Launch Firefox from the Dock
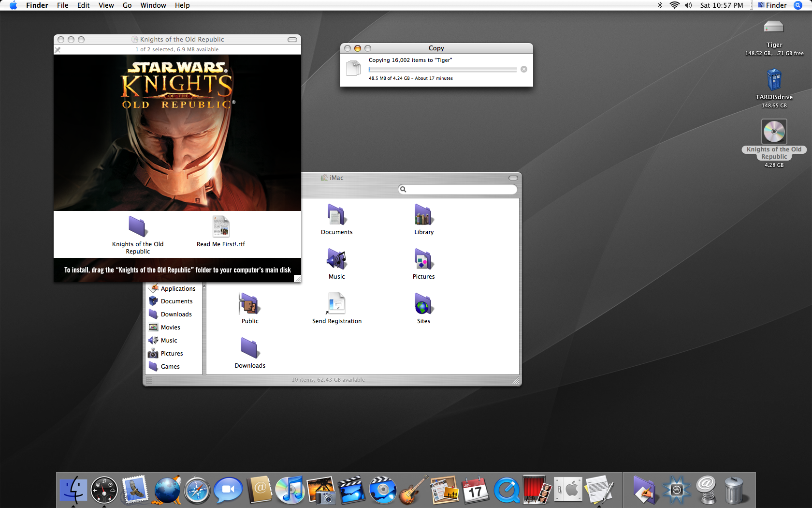812x508 pixels. (167, 490)
